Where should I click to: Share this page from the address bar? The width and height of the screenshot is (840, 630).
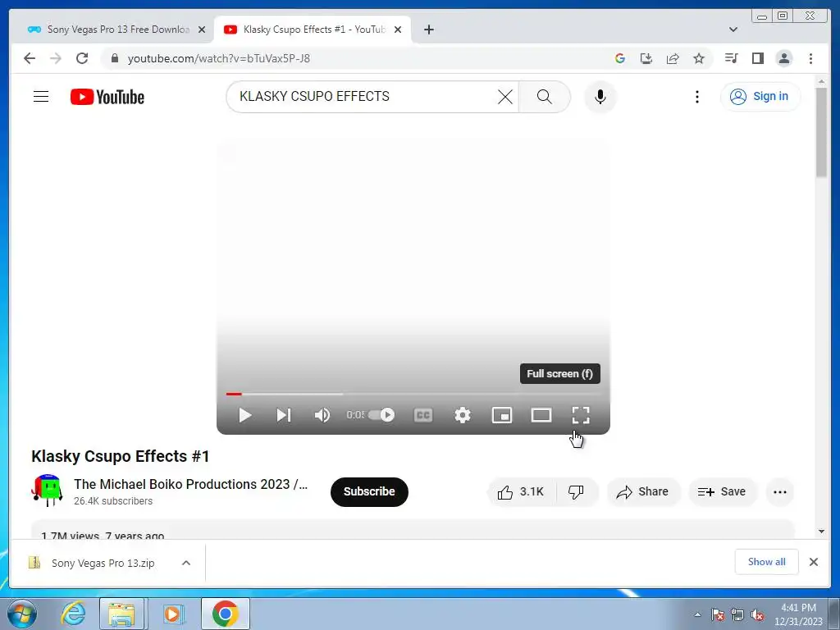point(673,58)
